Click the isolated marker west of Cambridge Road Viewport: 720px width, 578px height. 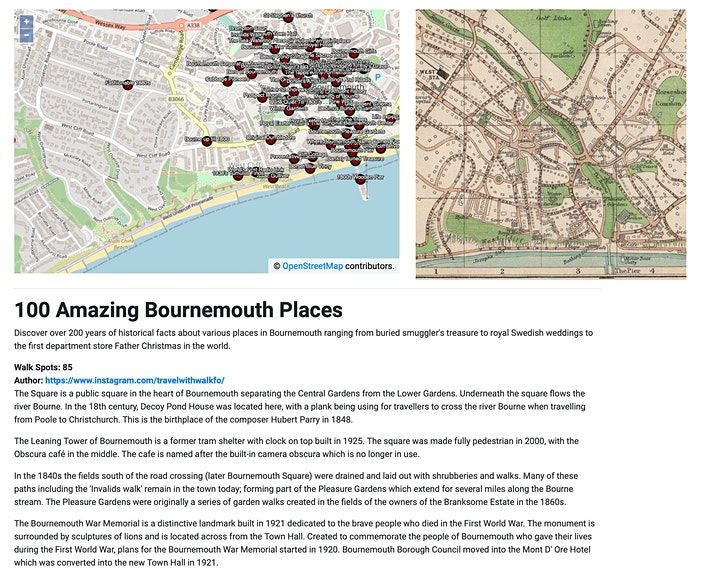[x=128, y=84]
